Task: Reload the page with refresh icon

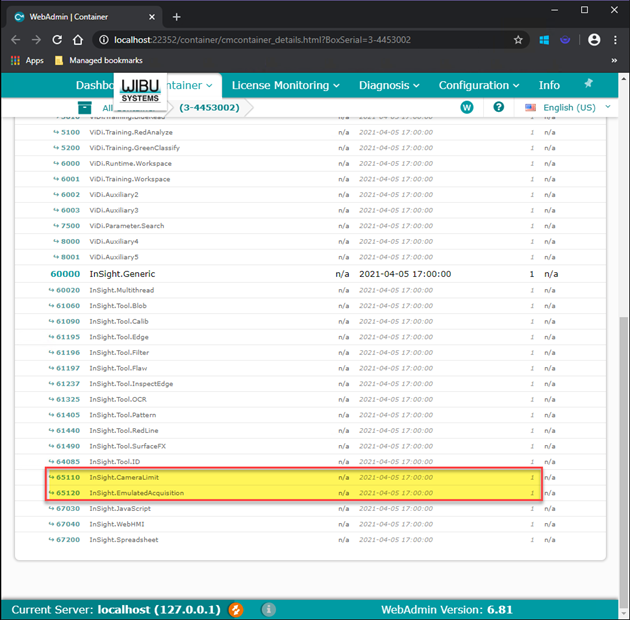Action: [59, 40]
